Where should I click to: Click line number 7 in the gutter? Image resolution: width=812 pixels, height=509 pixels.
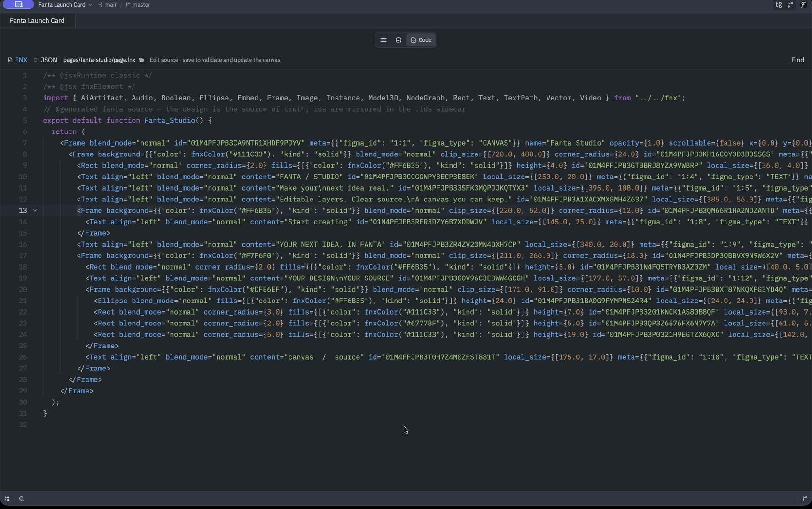(25, 143)
